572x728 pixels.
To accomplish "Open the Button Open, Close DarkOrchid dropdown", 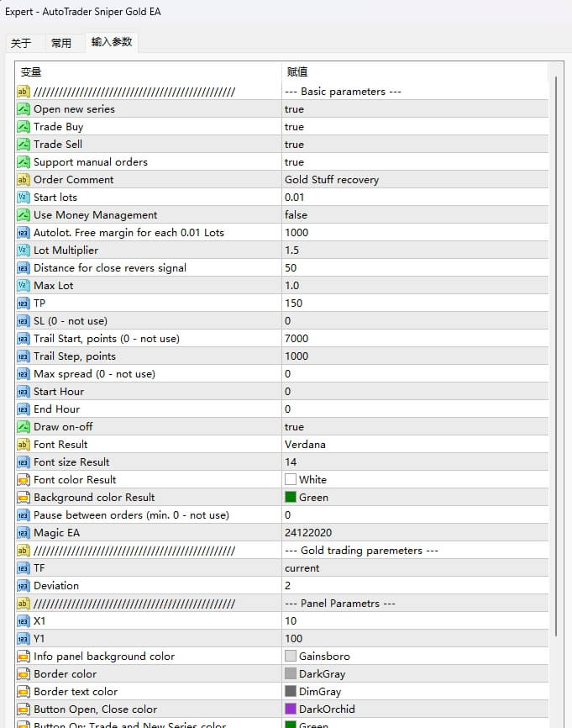I will [x=415, y=709].
